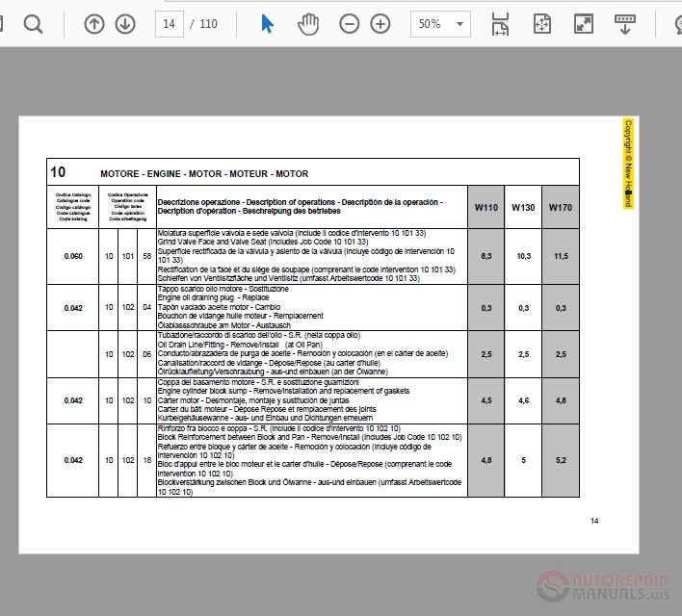The width and height of the screenshot is (682, 616).
Task: Click the page number field showing 14
Action: (170, 24)
